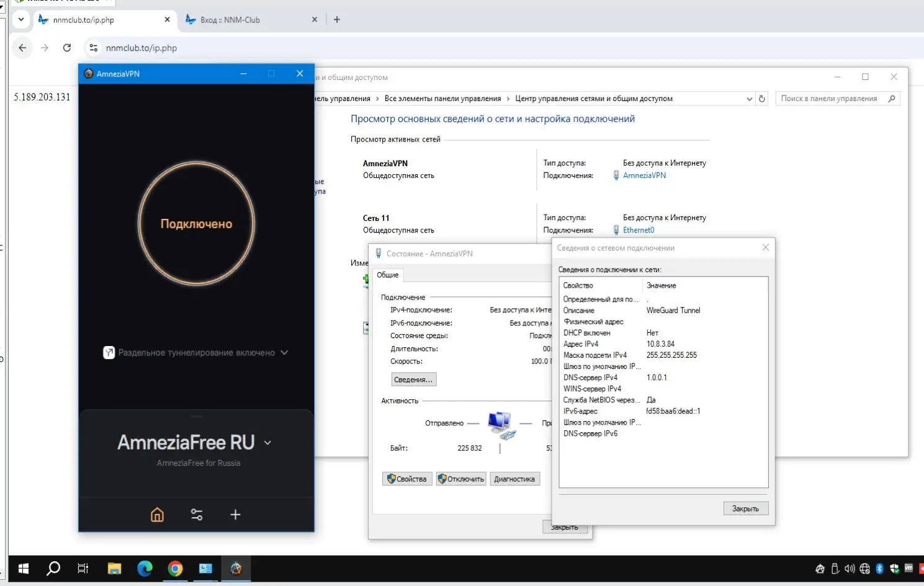Click the Windows Security shield tray icon
The image size is (924, 586).
tap(894, 569)
